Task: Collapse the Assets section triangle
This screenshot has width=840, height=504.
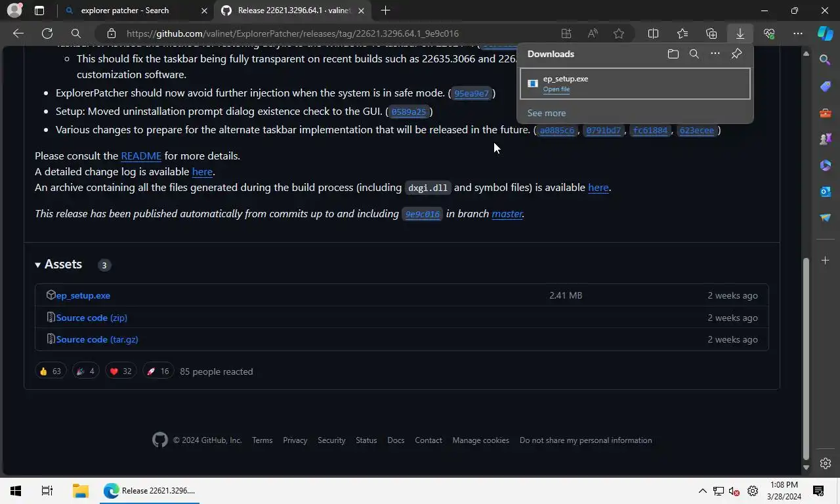Action: (x=37, y=264)
